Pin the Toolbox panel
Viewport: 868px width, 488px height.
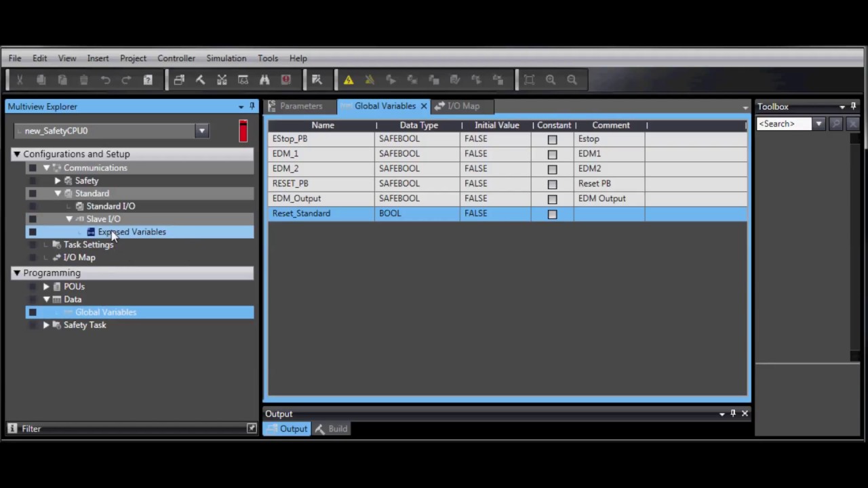853,106
